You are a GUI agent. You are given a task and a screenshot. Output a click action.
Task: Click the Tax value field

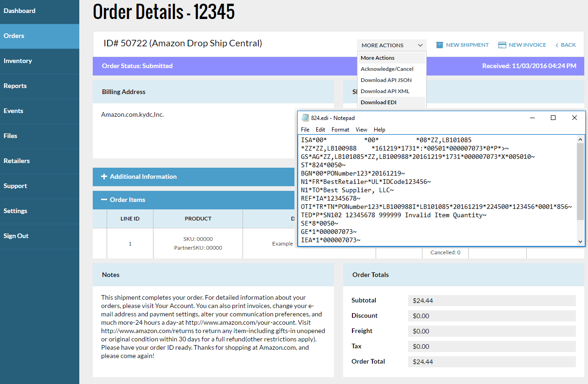pos(492,346)
